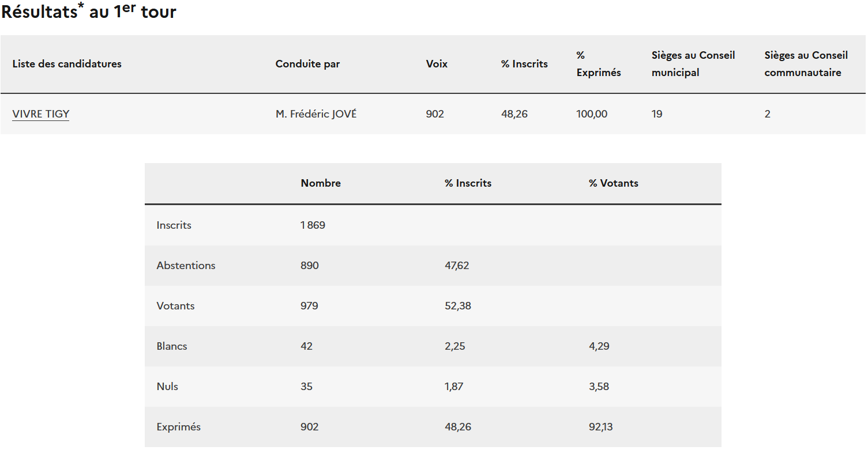Screen dimensions: 868x450
Task: Select the name M. Frédéric JOVÉ
Action: coord(316,114)
